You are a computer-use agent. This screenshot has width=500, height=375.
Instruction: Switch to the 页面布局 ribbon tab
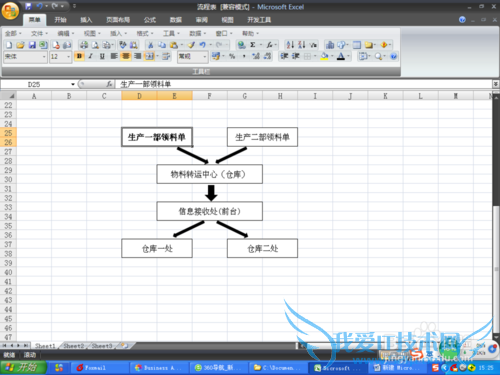pyautogui.click(x=118, y=20)
